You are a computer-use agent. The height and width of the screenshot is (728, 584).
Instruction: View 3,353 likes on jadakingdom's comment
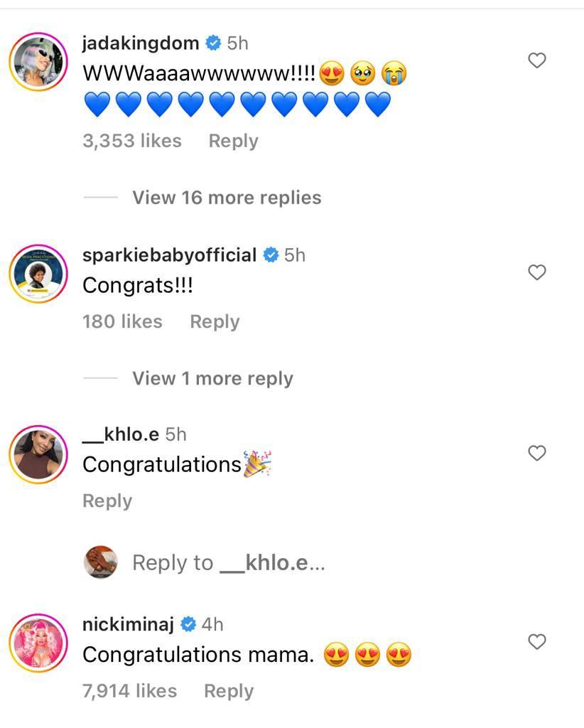[132, 141]
